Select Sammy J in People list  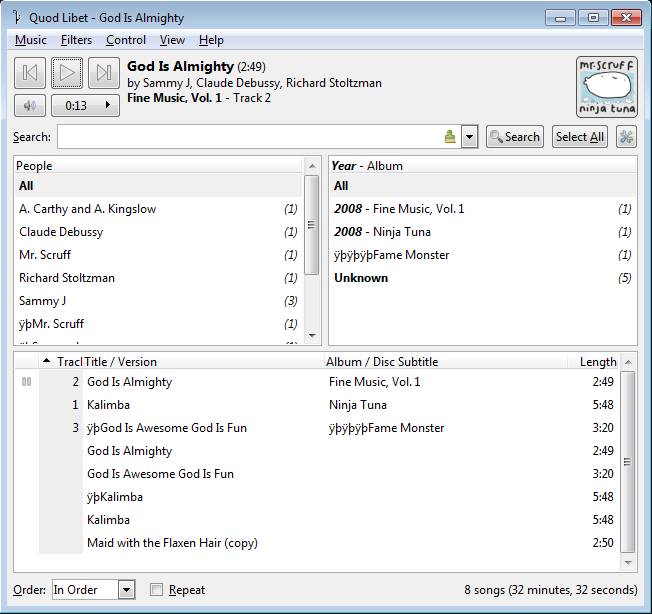pyautogui.click(x=158, y=301)
